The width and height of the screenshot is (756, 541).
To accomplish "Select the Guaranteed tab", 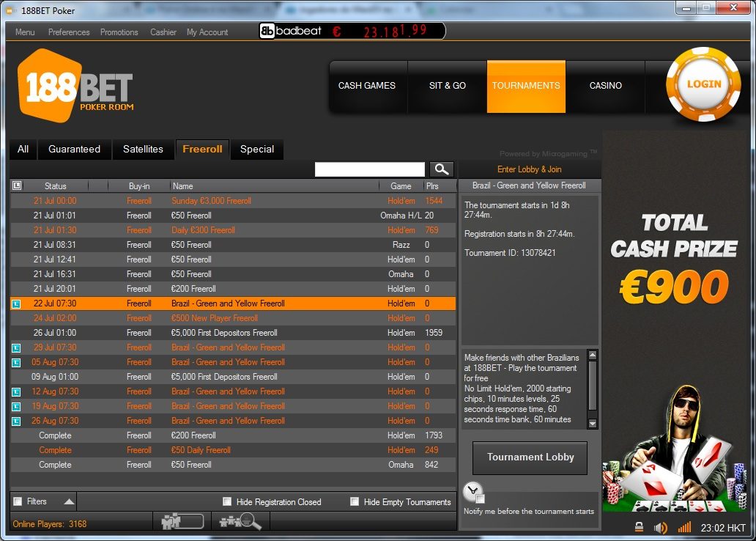I will click(x=74, y=149).
